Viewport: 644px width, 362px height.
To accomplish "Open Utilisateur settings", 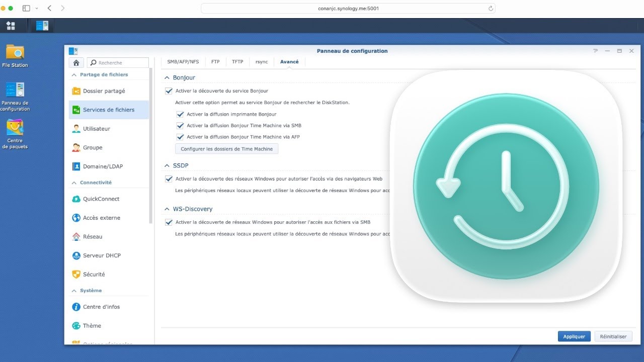I will 109,129.
